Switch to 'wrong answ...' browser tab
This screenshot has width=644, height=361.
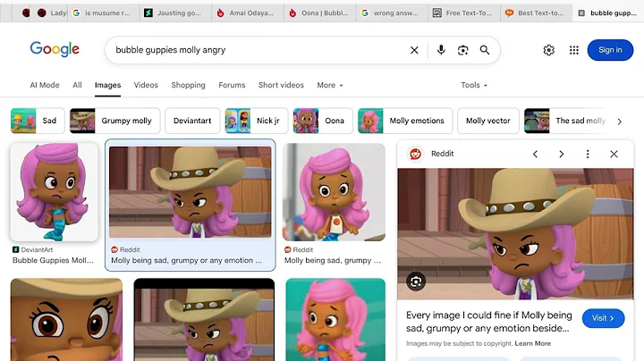coord(393,13)
